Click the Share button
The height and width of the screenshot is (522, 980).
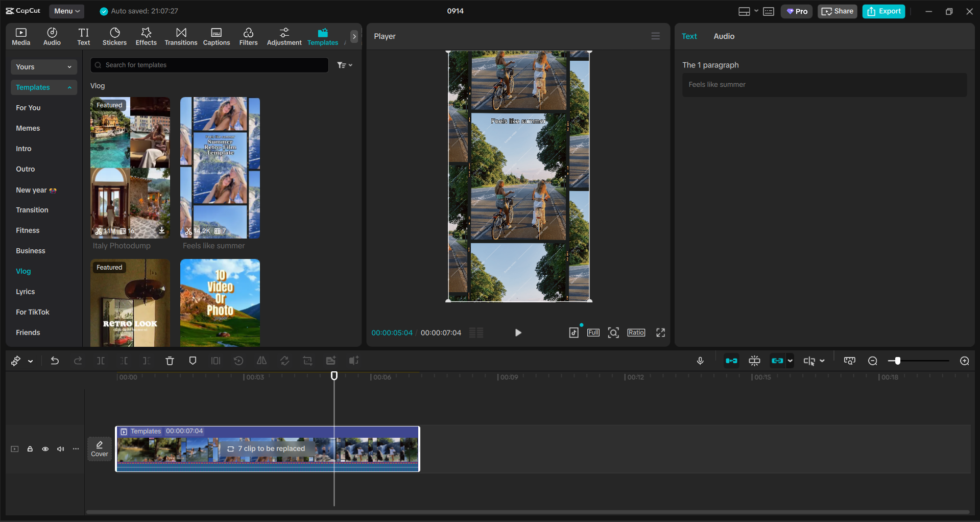[837, 11]
